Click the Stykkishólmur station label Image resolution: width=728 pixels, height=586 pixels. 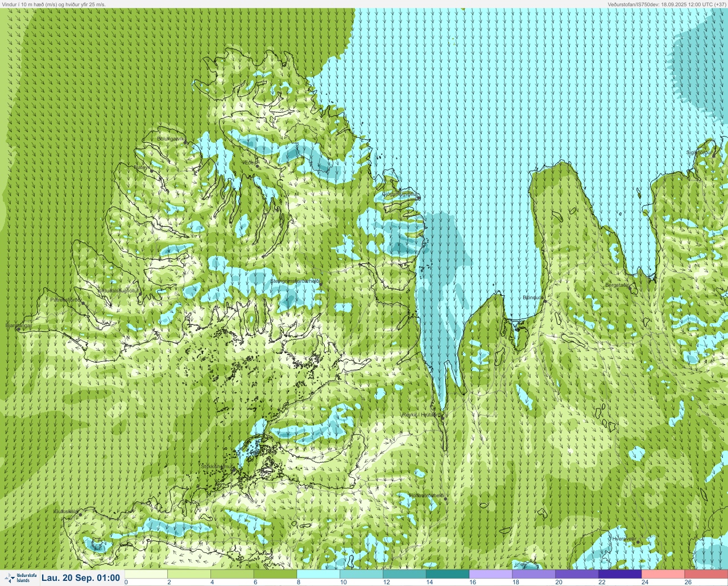coord(217,466)
